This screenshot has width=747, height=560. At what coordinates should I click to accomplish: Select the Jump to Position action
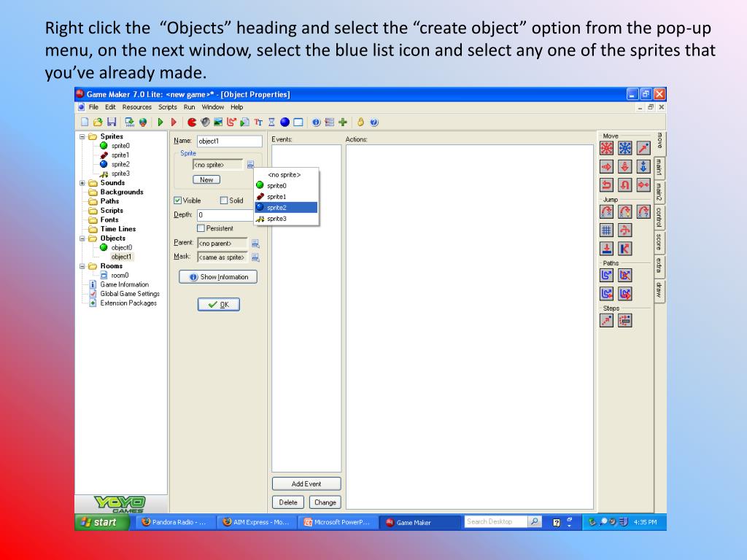pos(606,211)
